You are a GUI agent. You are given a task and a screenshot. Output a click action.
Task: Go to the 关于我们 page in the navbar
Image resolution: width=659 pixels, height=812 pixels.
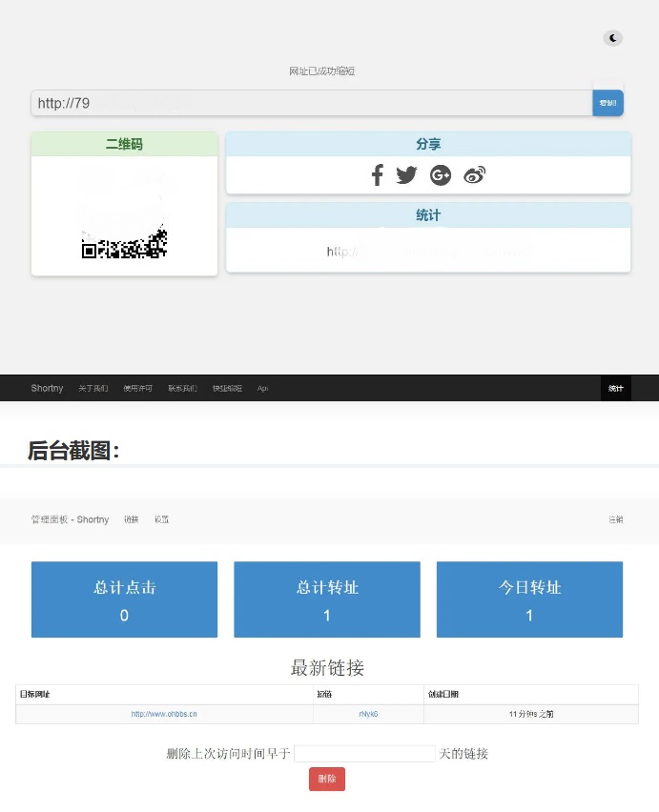pos(93,388)
